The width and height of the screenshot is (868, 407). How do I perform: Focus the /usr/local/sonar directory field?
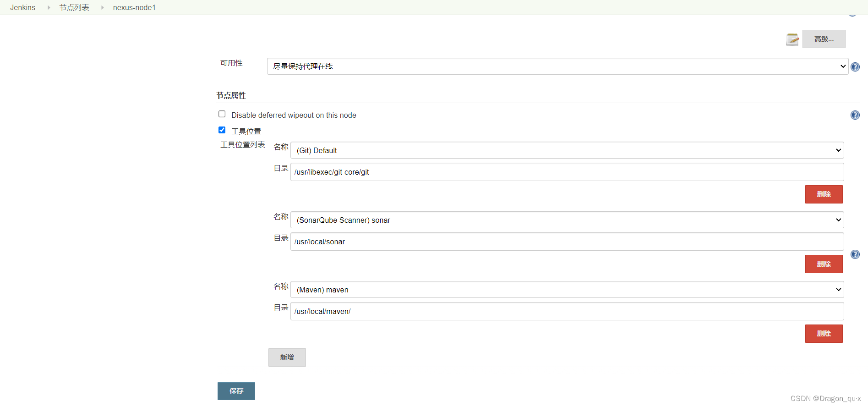pyautogui.click(x=567, y=242)
